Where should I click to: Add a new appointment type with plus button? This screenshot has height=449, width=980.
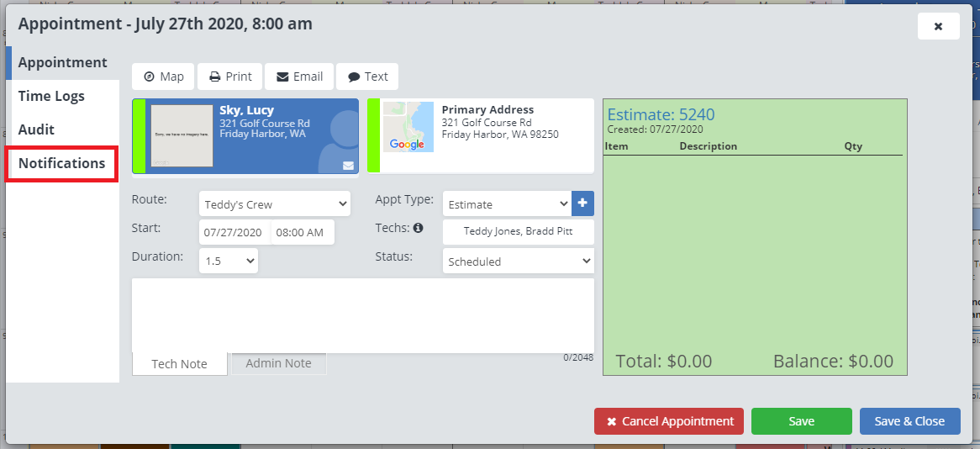pos(582,203)
